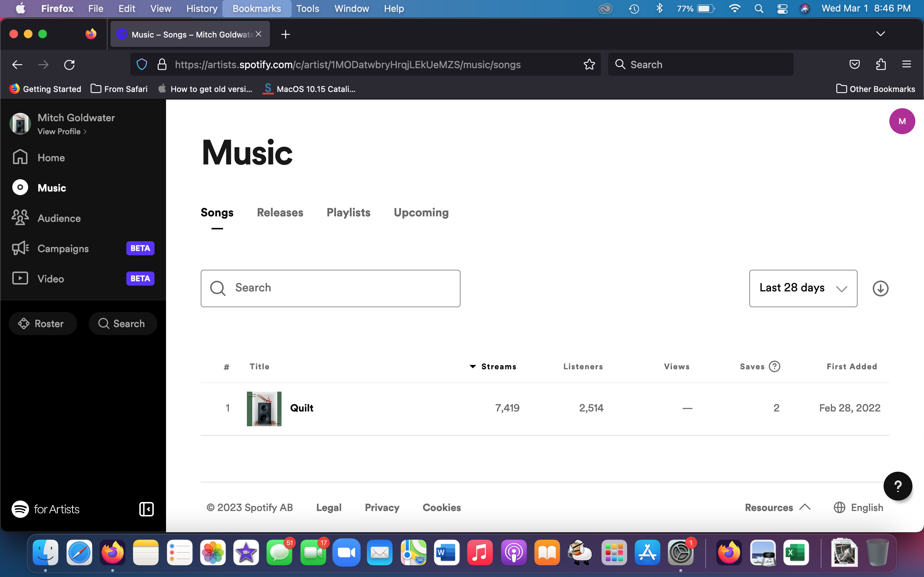The image size is (924, 577).
Task: Open the help question mark bubble
Action: [897, 486]
